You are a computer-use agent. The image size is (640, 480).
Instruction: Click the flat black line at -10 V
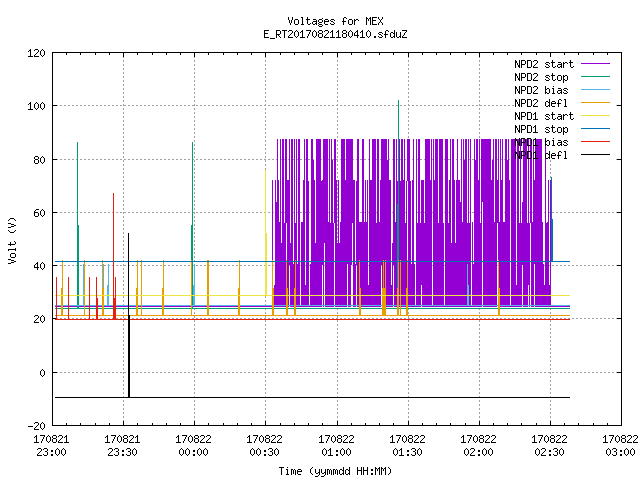click(312, 398)
